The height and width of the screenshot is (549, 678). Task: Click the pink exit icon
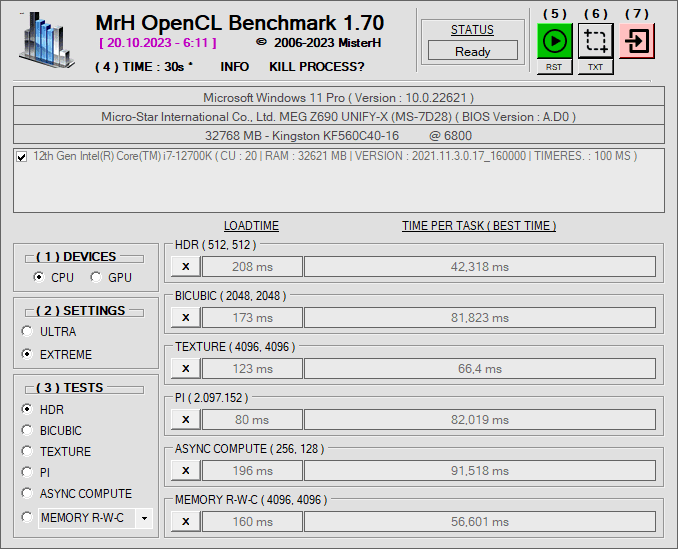click(x=636, y=41)
